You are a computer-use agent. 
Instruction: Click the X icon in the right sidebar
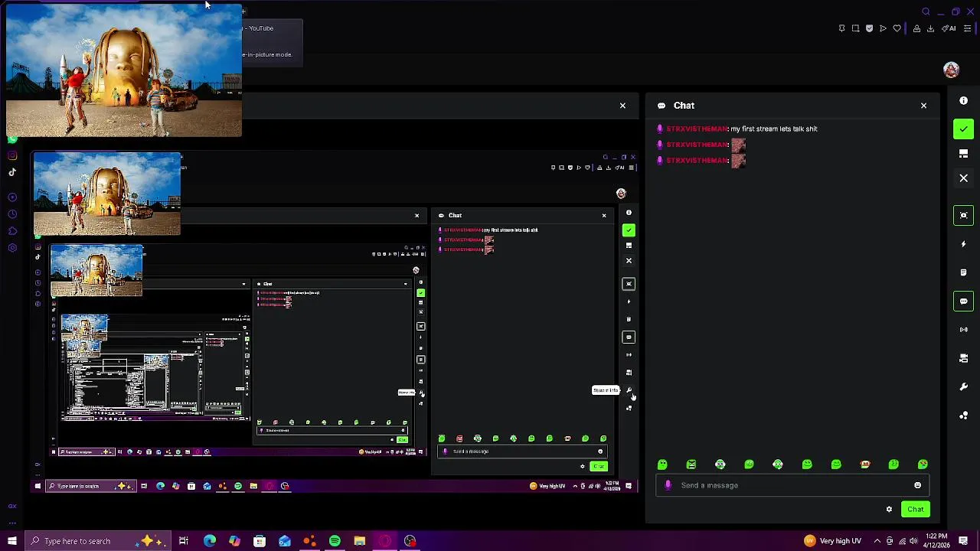point(963,178)
